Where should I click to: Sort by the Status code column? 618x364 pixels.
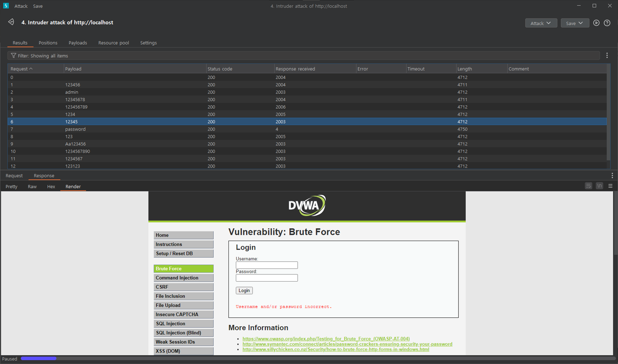coord(240,69)
